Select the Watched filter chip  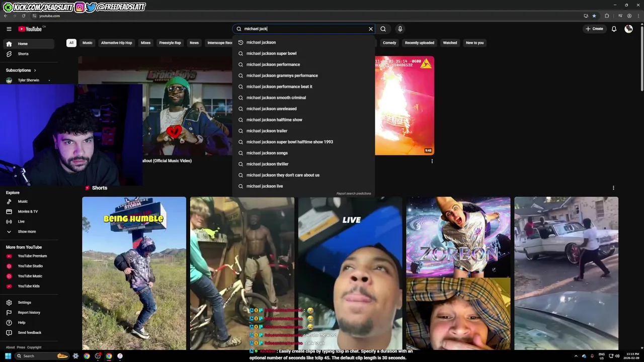click(x=450, y=43)
